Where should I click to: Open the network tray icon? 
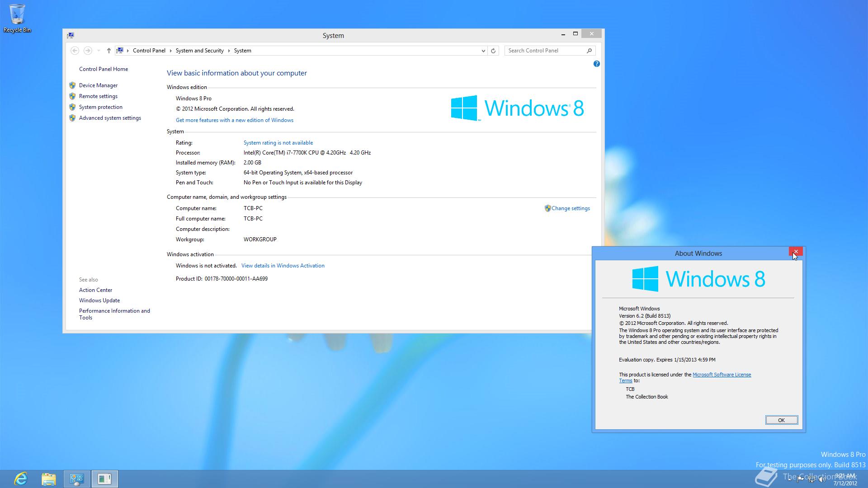point(811,479)
